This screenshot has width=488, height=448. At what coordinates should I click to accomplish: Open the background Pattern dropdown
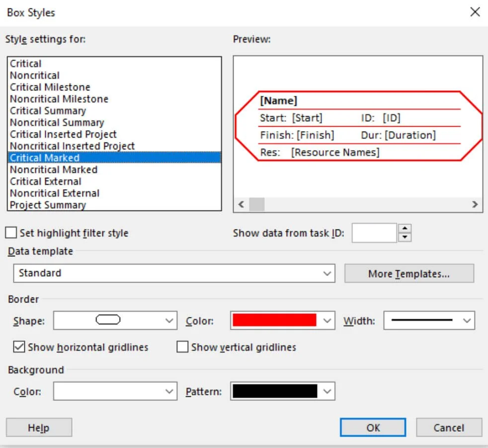(x=283, y=391)
